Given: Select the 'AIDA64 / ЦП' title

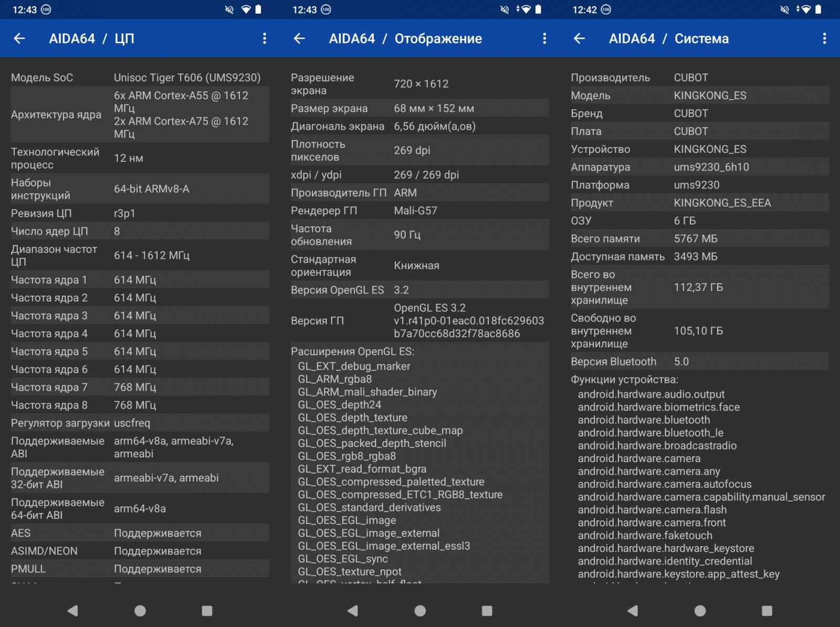Looking at the screenshot, I should [91, 38].
